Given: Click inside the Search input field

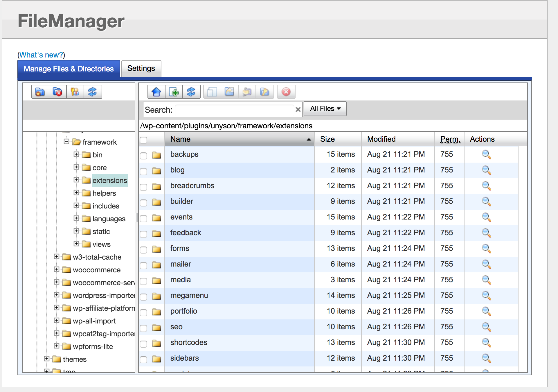Looking at the screenshot, I should (235, 110).
